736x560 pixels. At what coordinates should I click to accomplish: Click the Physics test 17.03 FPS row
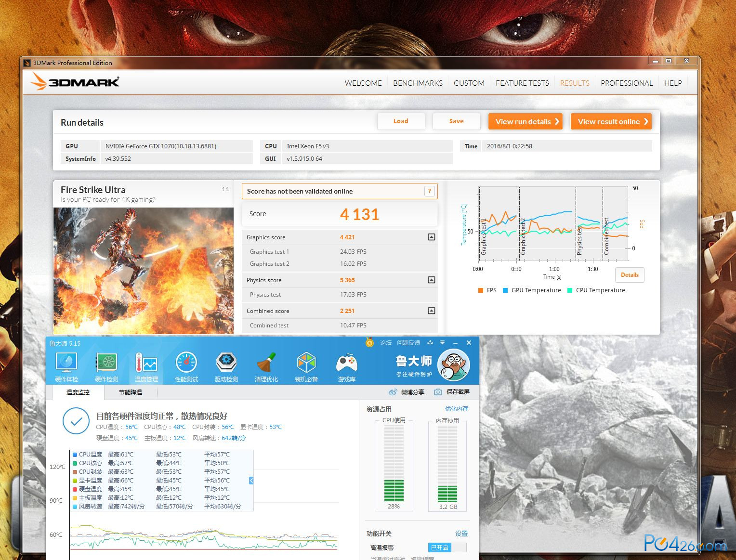pyautogui.click(x=340, y=295)
